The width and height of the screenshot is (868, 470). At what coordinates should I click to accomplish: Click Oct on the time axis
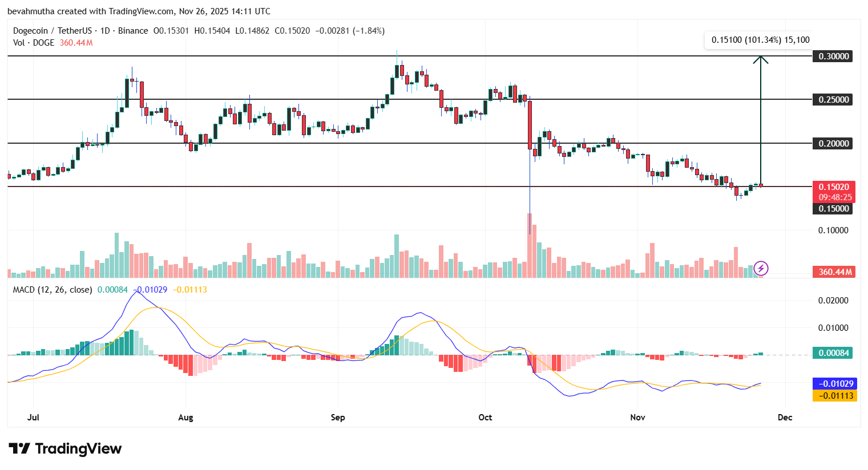point(485,418)
